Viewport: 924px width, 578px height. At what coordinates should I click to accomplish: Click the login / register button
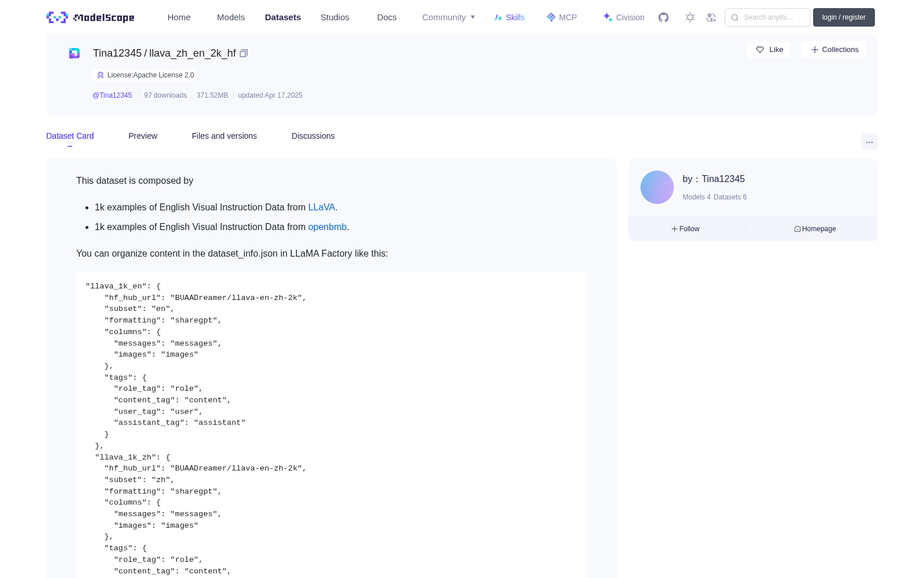[x=844, y=17]
